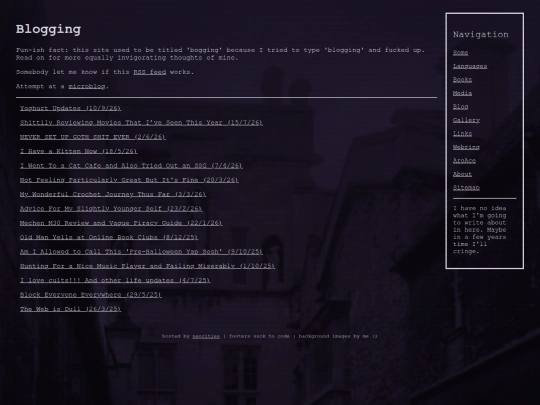
Task: Open Old Man Yells at Book Clubs post
Action: 109,237
